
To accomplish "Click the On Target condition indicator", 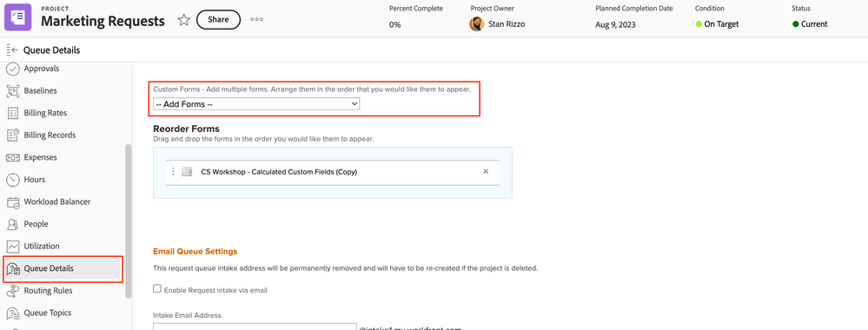I will click(x=717, y=24).
